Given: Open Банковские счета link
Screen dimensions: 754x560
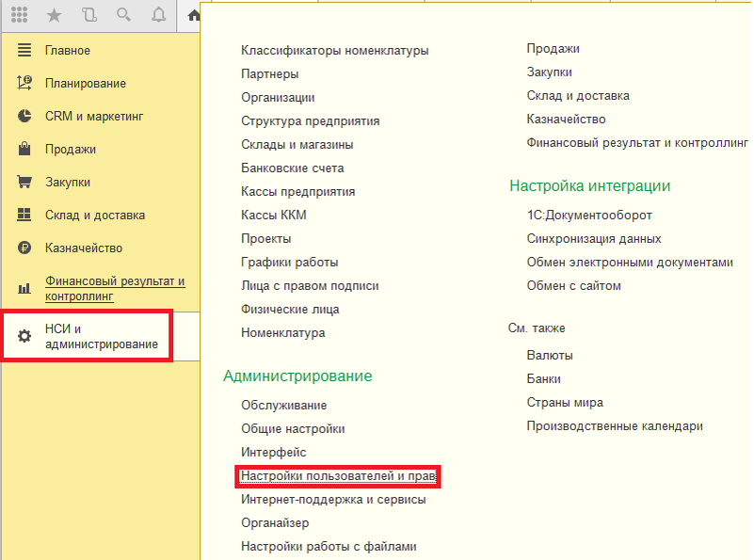Looking at the screenshot, I should pos(293,168).
